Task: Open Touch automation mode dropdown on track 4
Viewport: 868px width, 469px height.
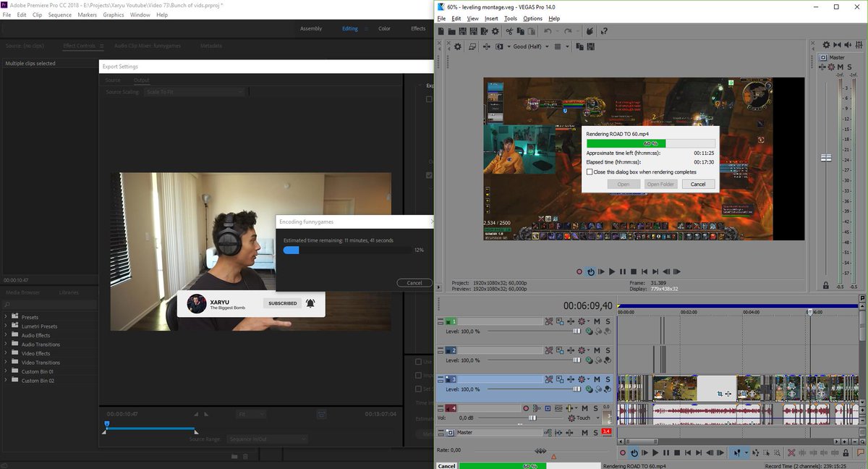Action: tap(597, 418)
